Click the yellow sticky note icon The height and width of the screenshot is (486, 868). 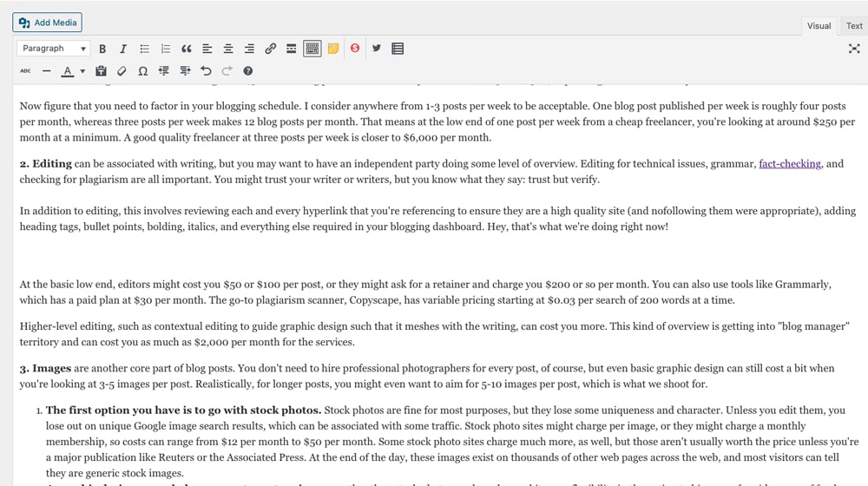click(x=333, y=49)
